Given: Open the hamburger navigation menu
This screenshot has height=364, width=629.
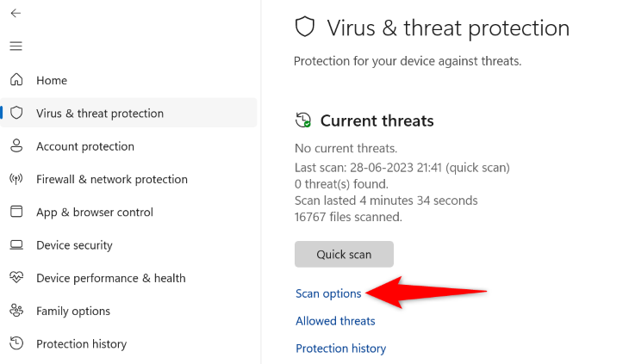Looking at the screenshot, I should (16, 46).
